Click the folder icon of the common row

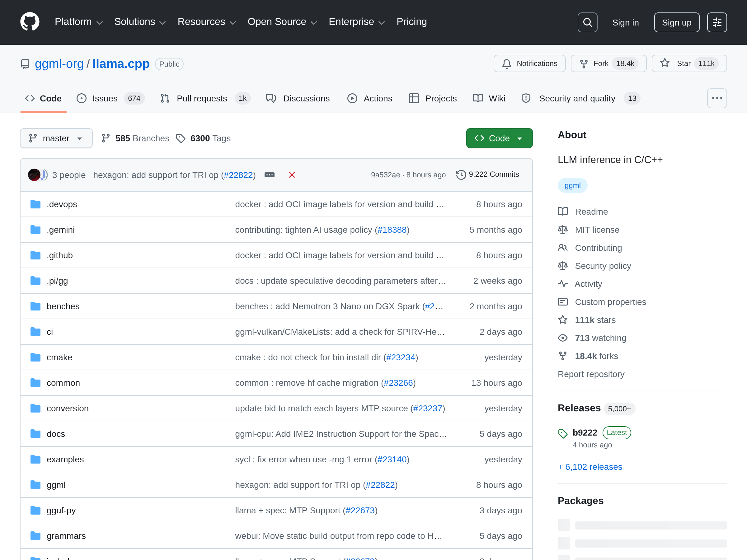pyautogui.click(x=35, y=383)
